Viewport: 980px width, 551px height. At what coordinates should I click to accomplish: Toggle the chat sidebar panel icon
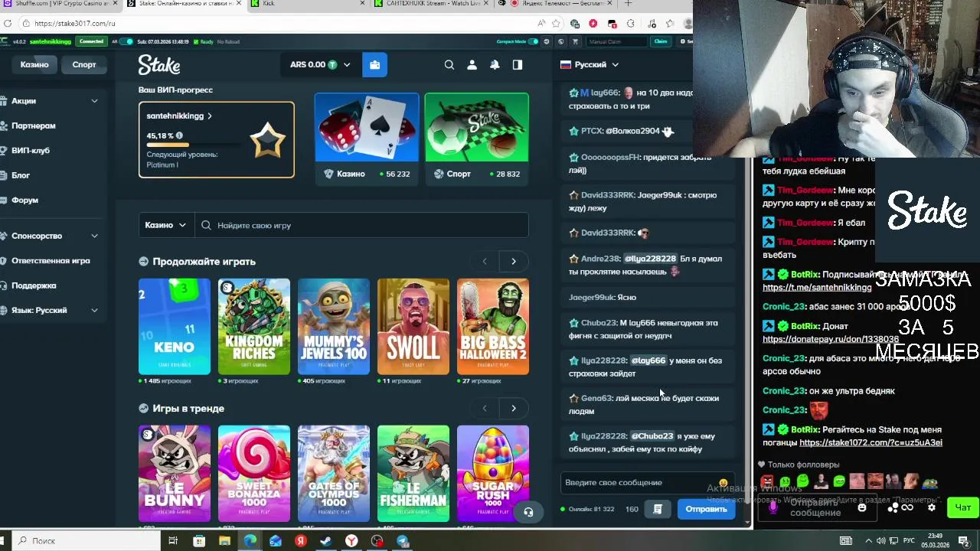518,65
